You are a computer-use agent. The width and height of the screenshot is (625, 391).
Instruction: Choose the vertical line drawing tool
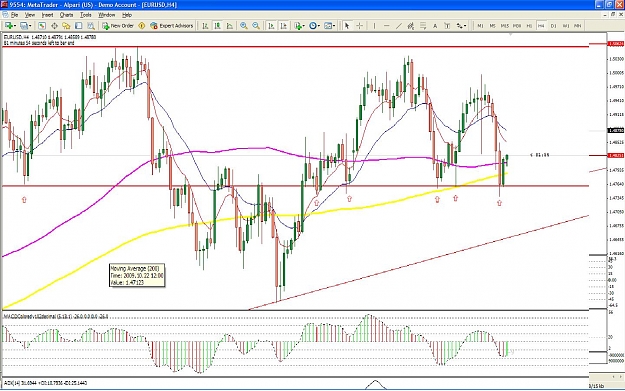click(374, 26)
